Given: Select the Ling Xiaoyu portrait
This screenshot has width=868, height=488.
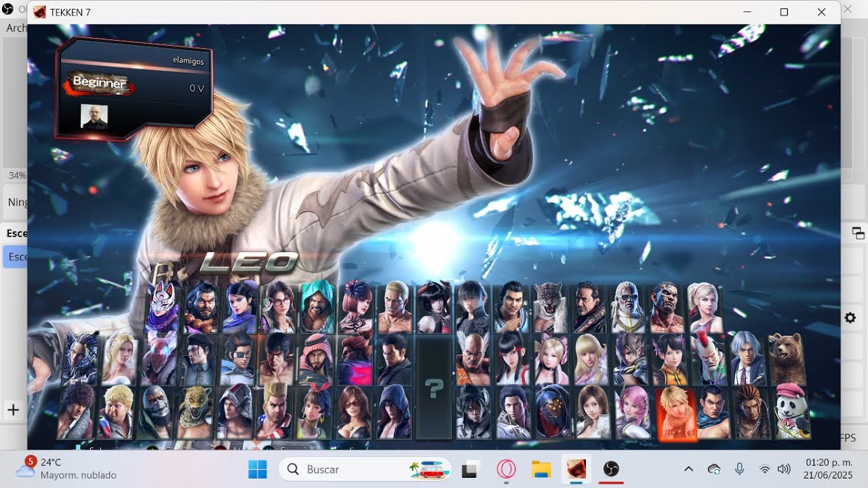Looking at the screenshot, I should click(x=670, y=359).
